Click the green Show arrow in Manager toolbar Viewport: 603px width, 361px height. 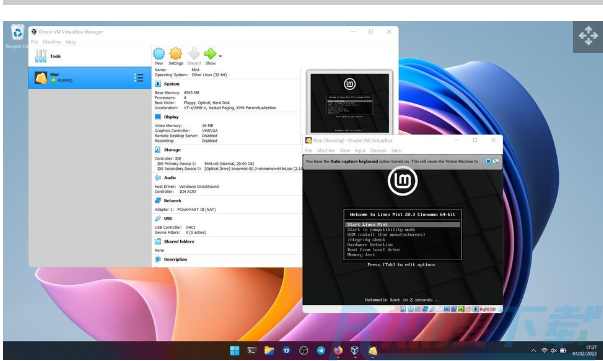tap(210, 54)
